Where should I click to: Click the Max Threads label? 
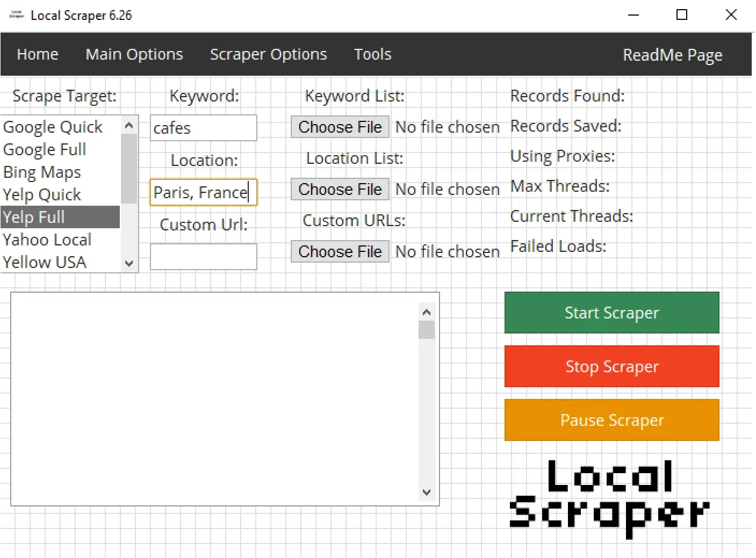pos(560,186)
